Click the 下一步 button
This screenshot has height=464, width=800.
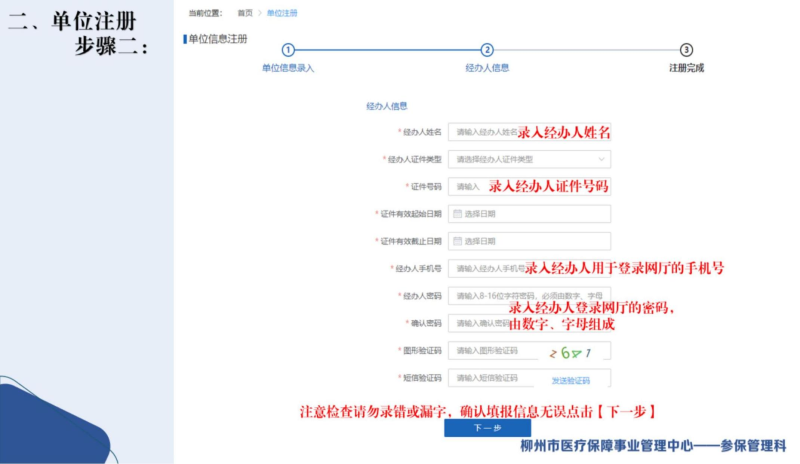487,428
